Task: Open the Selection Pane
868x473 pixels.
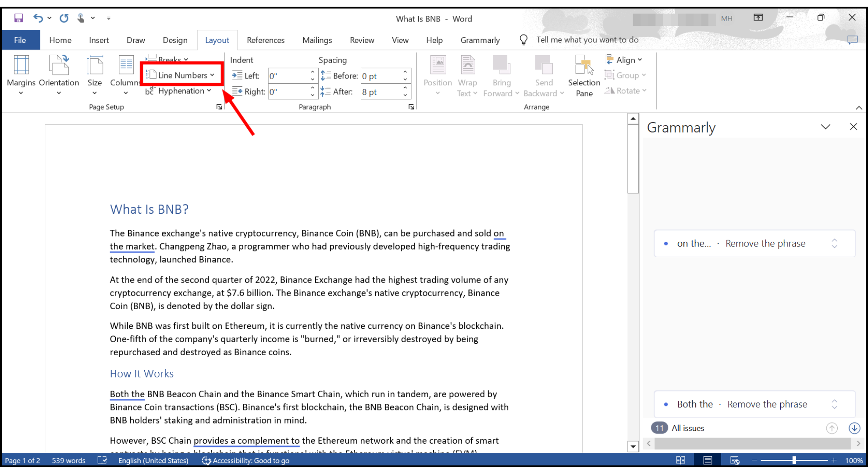Action: coord(583,75)
